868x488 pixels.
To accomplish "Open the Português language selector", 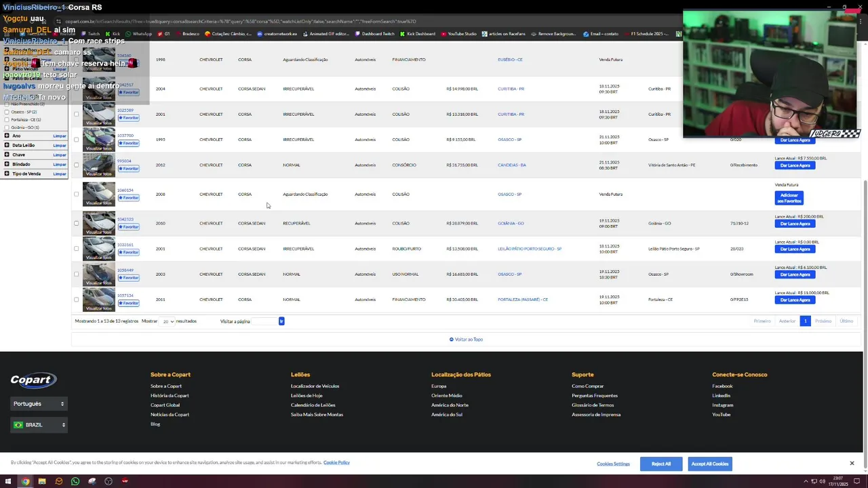I will tap(38, 404).
